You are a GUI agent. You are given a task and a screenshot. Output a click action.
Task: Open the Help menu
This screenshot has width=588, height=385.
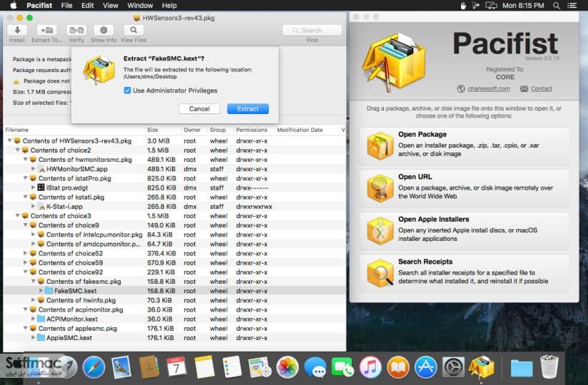(169, 6)
